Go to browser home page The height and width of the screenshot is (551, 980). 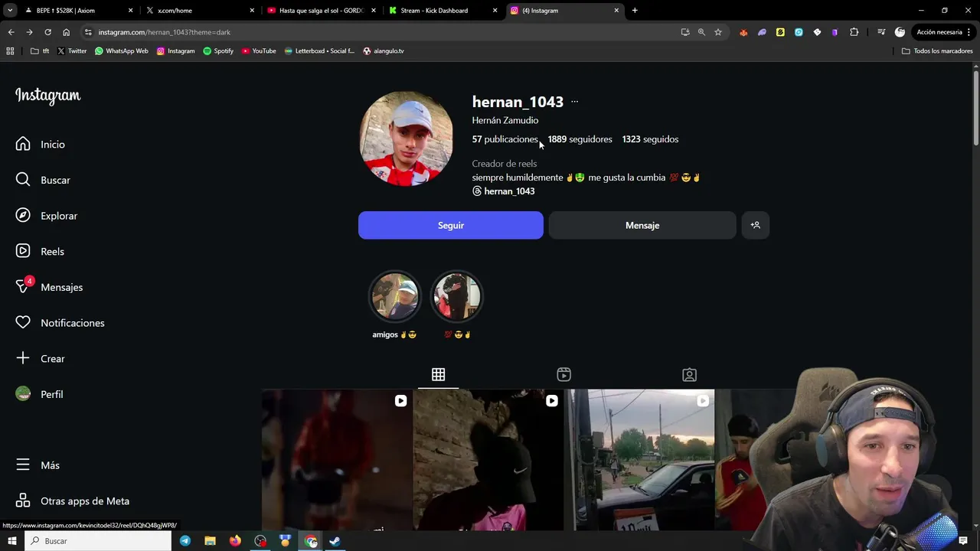click(x=66, y=32)
